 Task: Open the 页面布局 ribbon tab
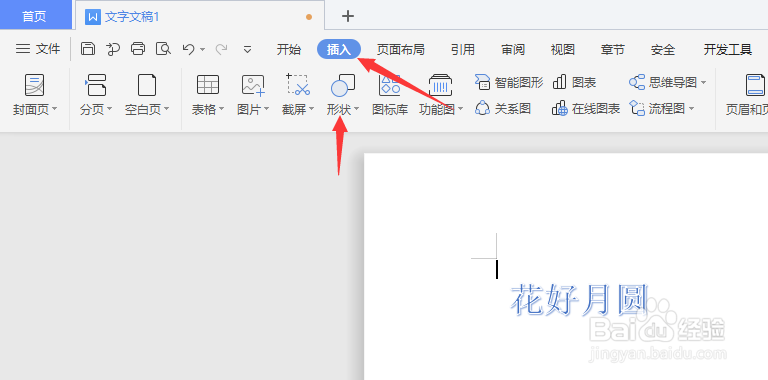(x=401, y=49)
